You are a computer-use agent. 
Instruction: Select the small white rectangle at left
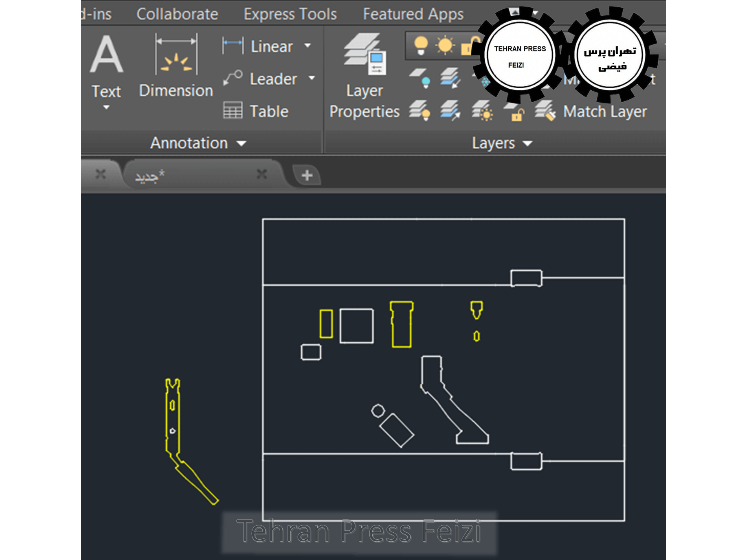311,352
